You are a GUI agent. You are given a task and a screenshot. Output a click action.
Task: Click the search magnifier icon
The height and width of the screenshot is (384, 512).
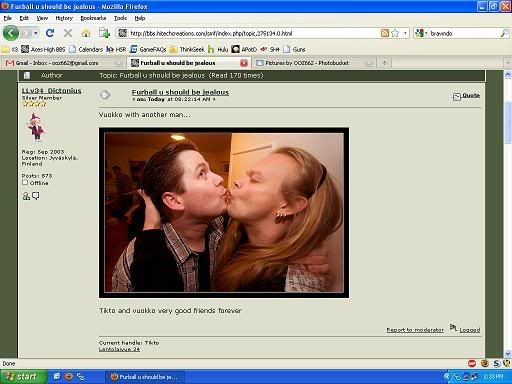[504, 33]
